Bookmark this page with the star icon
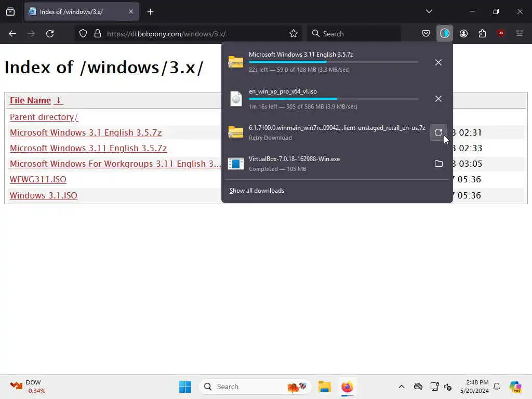Screen dimensions: 532x399 click(294, 34)
